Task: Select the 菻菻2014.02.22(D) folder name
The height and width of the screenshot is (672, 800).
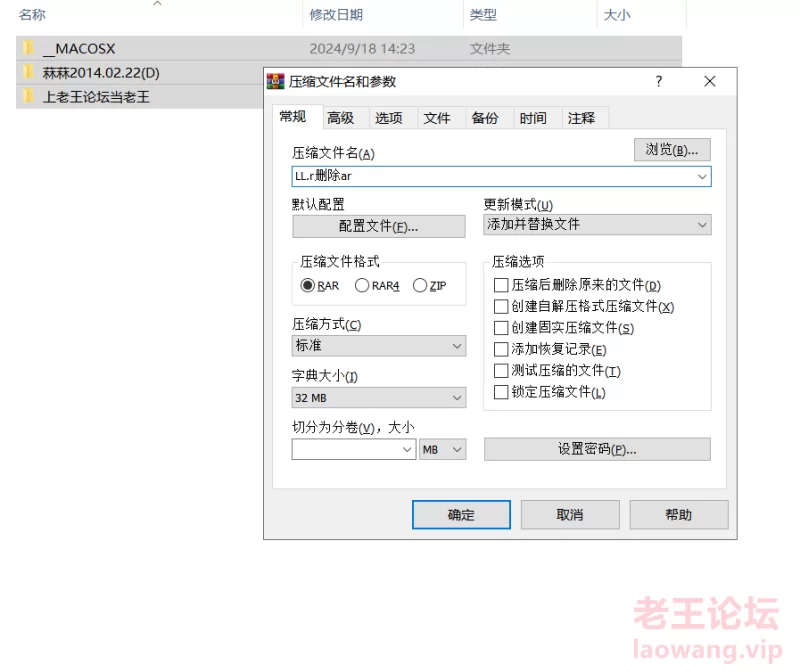Action: [101, 73]
